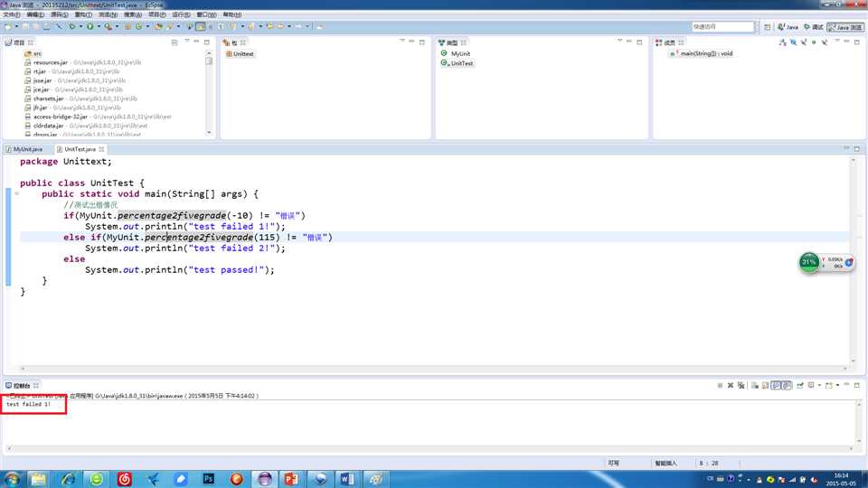Switch to the MyUnit.java editor tab
The image size is (868, 488).
(24, 149)
